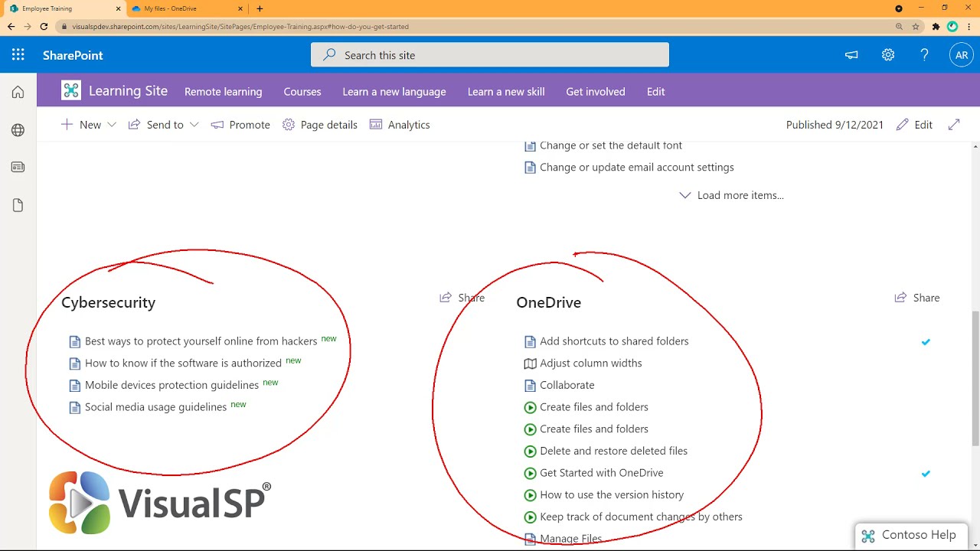The height and width of the screenshot is (551, 980).
Task: Click Remote learning in site navigation
Action: tap(223, 91)
